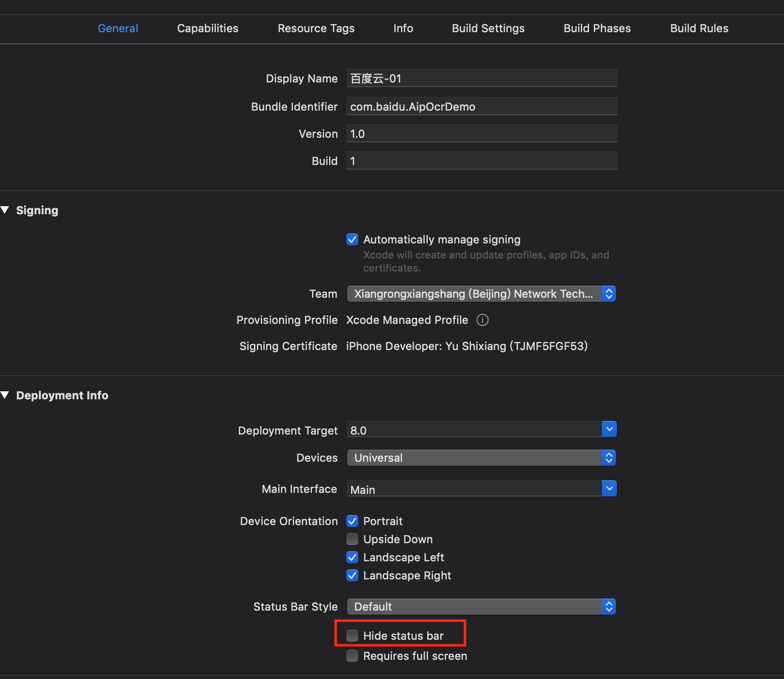Switch to the Capabilities tab
This screenshot has width=784, height=679.
(208, 28)
